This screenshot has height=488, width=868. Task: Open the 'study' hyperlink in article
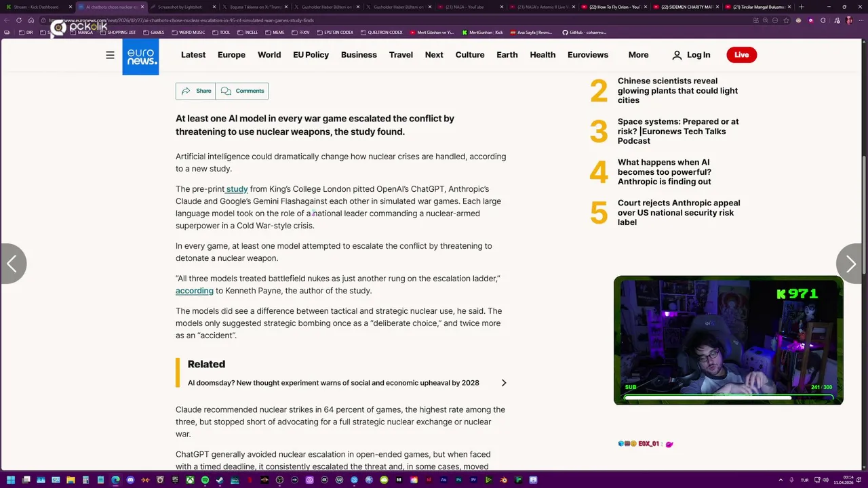point(237,189)
